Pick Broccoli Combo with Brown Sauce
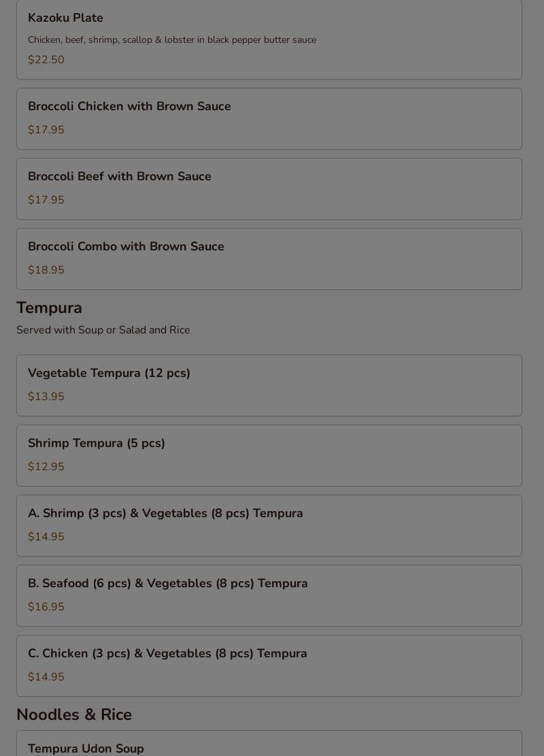 click(269, 259)
